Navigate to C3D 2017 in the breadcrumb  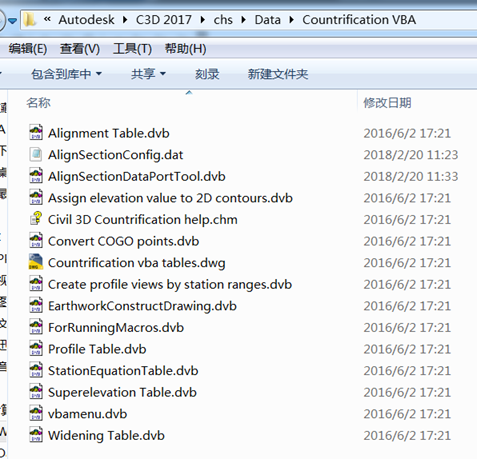164,20
